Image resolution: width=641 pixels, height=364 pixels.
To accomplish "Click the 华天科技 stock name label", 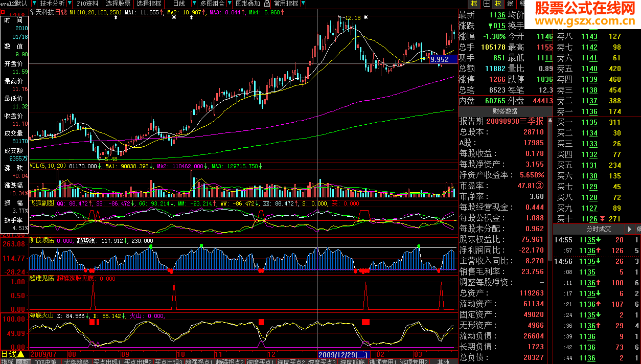I will [x=41, y=11].
